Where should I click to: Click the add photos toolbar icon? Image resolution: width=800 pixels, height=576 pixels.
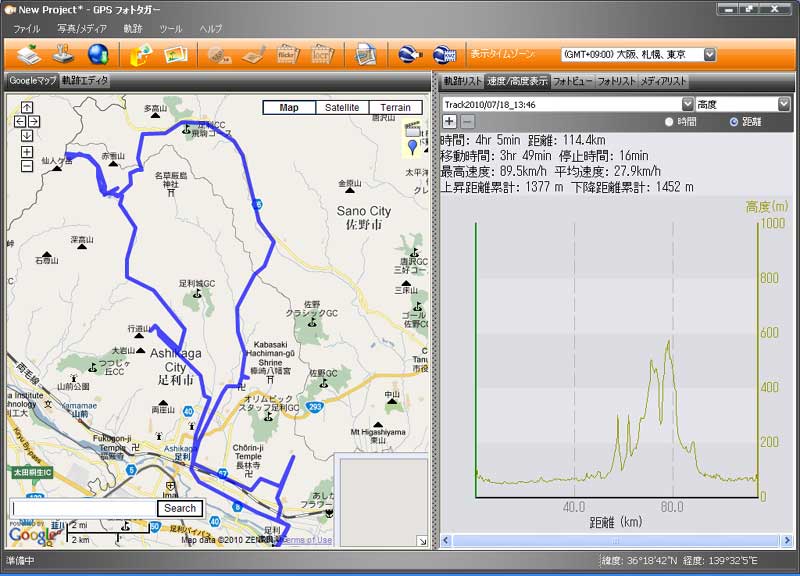pyautogui.click(x=176, y=54)
